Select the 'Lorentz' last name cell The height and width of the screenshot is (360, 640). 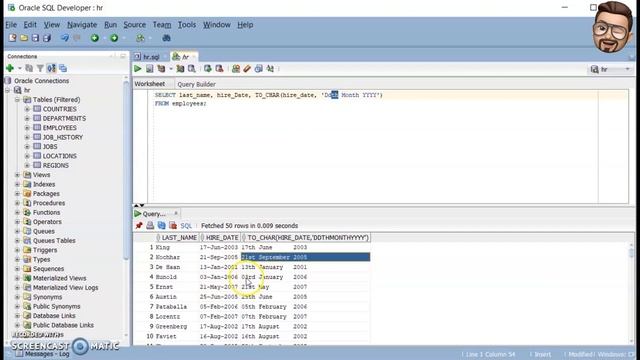click(x=177, y=316)
